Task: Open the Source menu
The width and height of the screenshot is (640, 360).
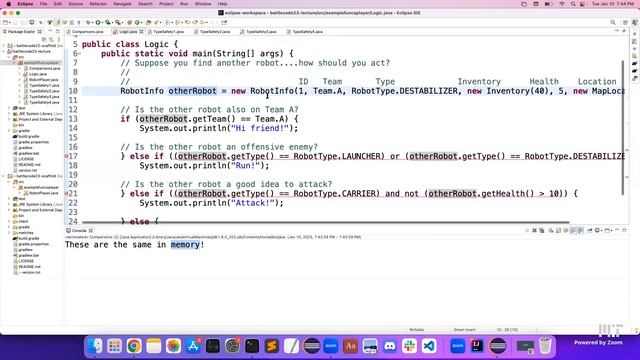Action: coord(76,4)
